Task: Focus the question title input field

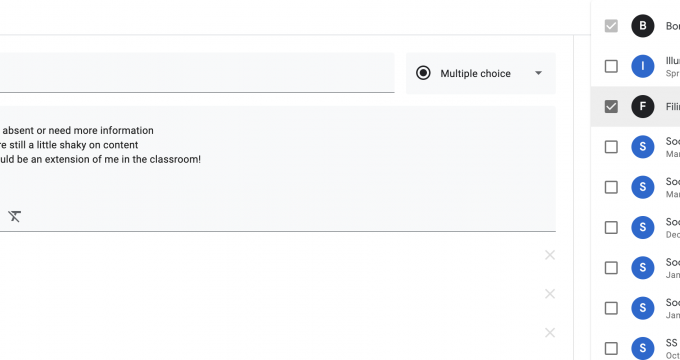Action: pyautogui.click(x=197, y=73)
